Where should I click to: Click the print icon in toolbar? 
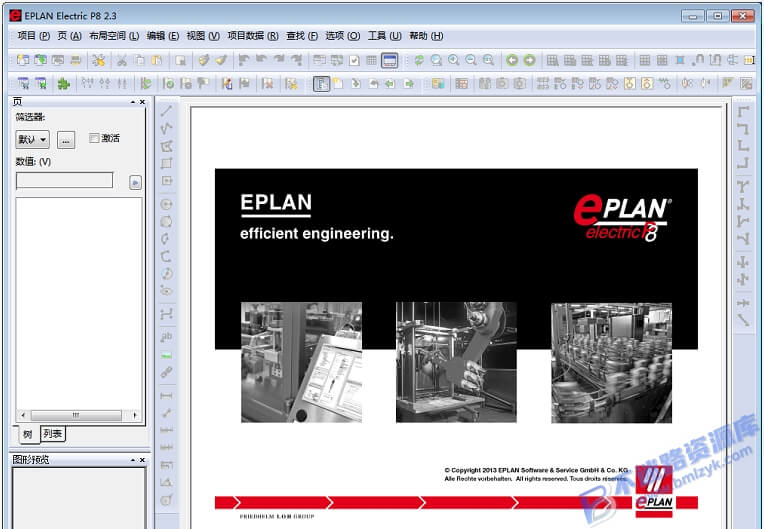pyautogui.click(x=76, y=60)
